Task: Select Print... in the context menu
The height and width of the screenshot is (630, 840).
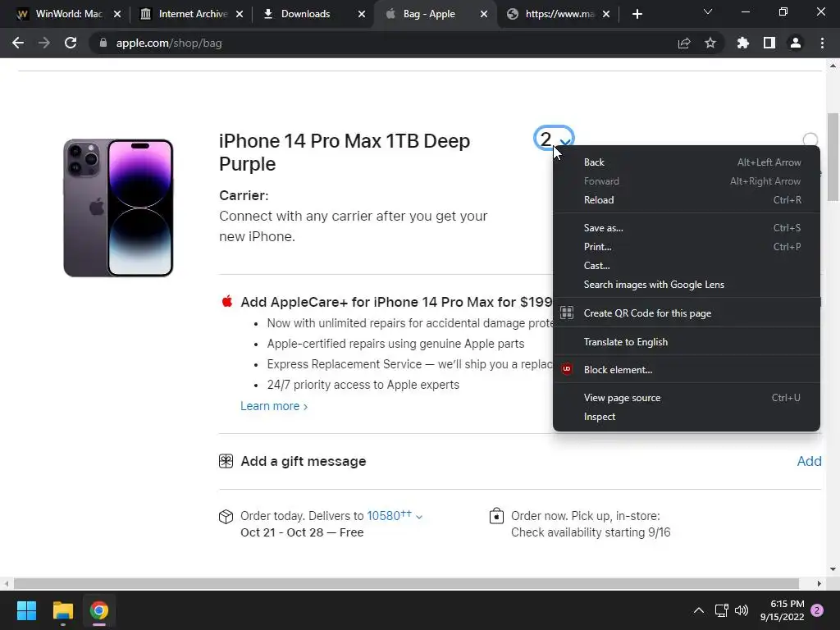Action: click(687, 246)
